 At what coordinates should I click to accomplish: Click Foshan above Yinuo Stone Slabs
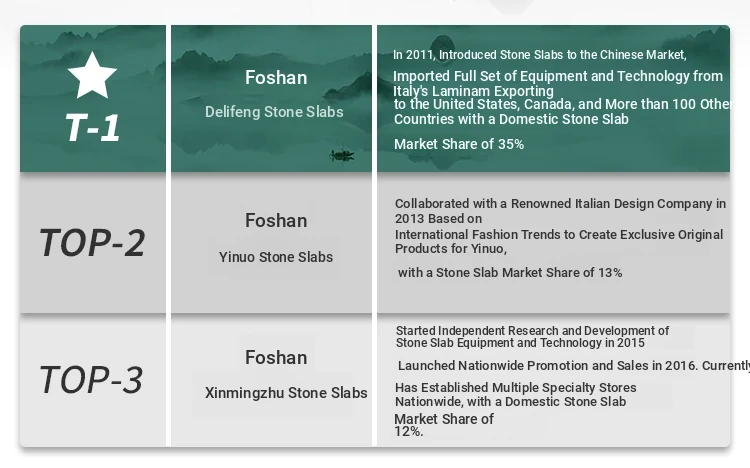pyautogui.click(x=276, y=220)
